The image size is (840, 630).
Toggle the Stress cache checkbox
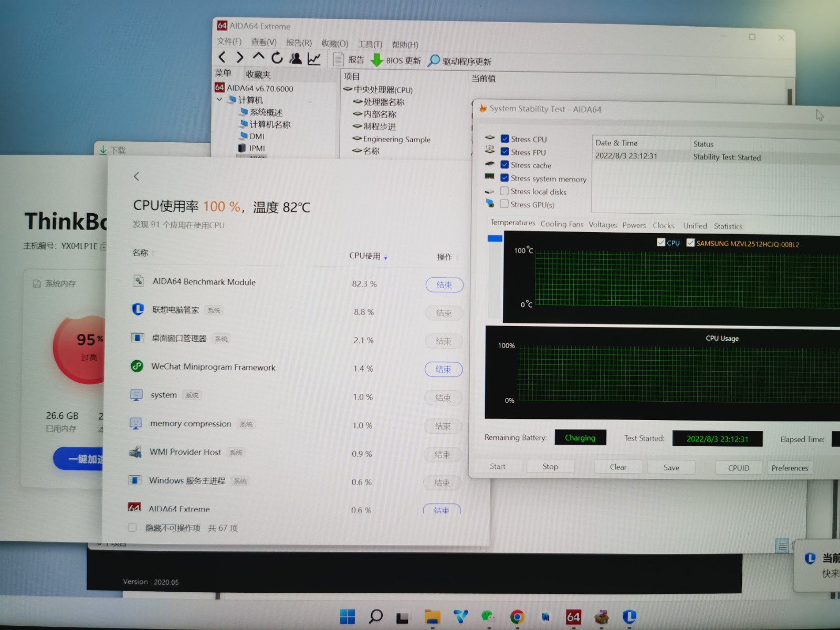click(x=505, y=165)
